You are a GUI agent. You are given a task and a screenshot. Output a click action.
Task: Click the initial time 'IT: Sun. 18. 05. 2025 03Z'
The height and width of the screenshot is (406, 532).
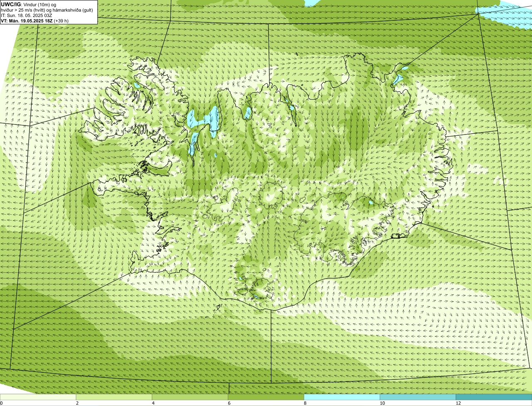(x=27, y=15)
